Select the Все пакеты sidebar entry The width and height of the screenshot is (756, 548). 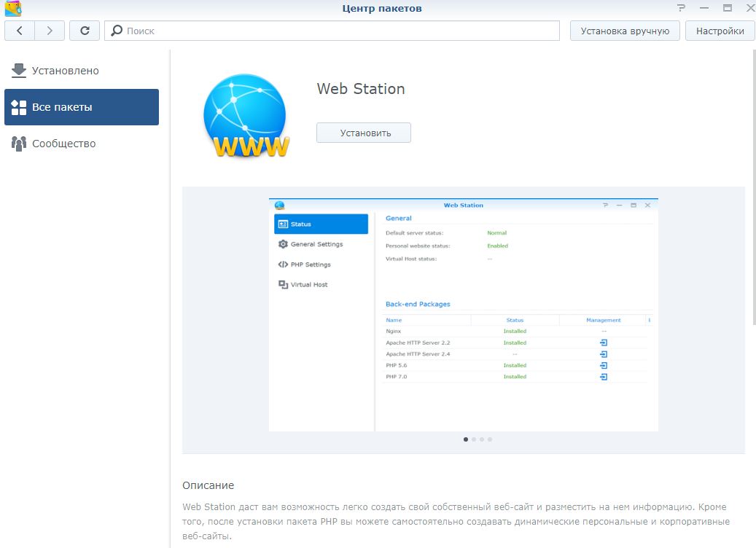(x=63, y=106)
